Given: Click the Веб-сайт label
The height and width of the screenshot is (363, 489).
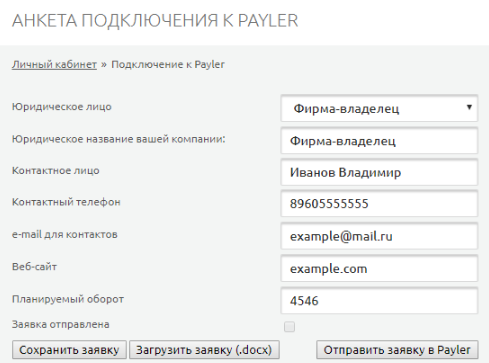Looking at the screenshot, I should pyautogui.click(x=34, y=267).
